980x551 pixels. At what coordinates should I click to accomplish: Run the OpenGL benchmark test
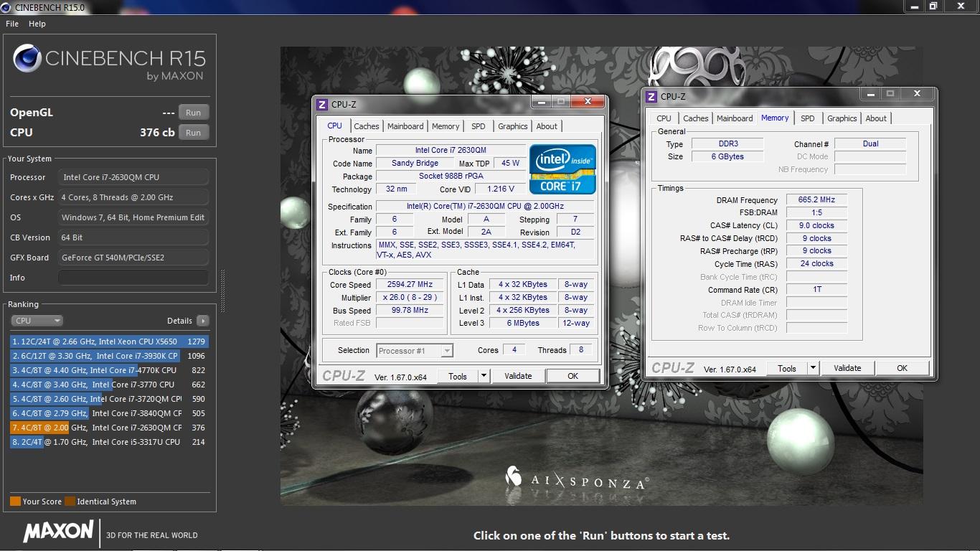pos(194,113)
